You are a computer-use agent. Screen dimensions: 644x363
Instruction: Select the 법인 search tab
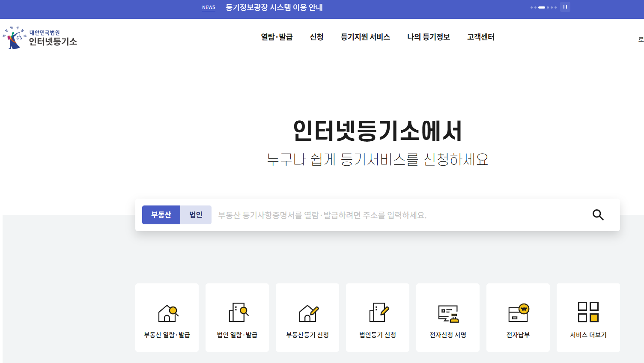click(x=196, y=215)
